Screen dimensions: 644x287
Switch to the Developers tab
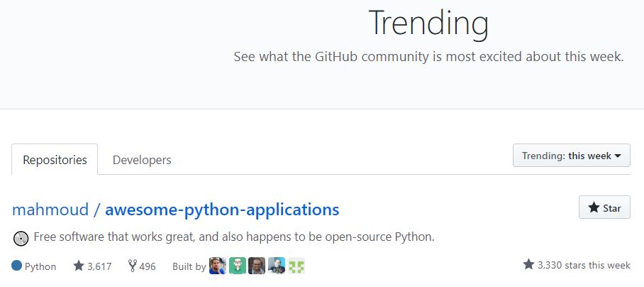[x=142, y=160]
